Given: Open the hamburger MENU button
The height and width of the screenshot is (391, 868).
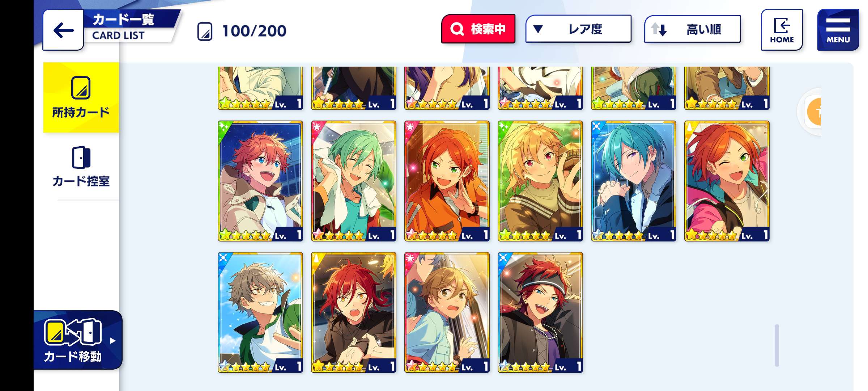Looking at the screenshot, I should tap(838, 30).
